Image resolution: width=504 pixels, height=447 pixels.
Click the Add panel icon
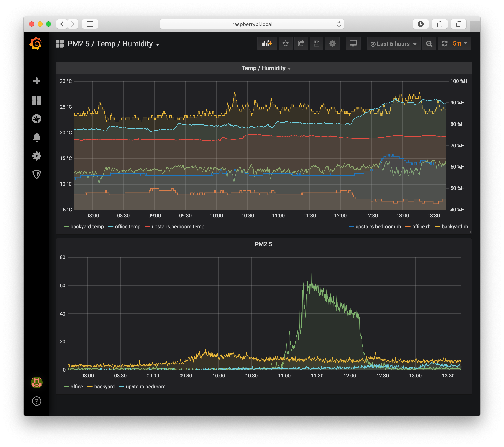(x=267, y=44)
